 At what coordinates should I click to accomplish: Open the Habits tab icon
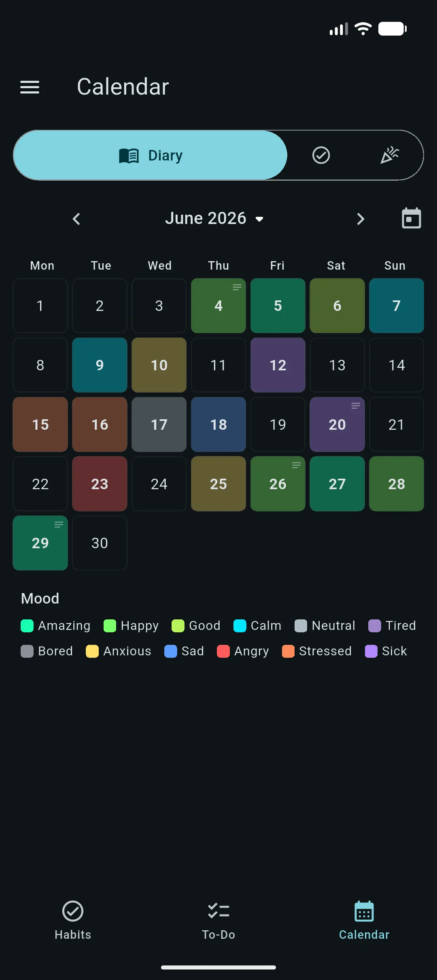73,911
